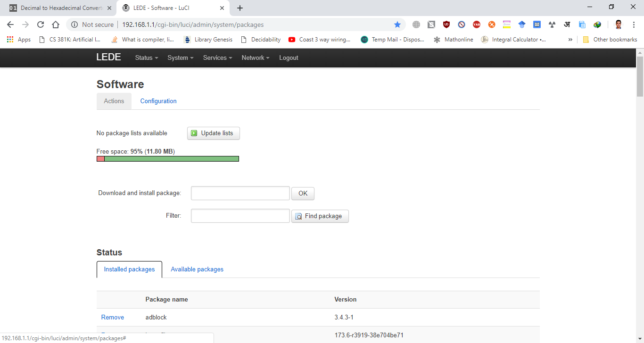The image size is (644, 343).
Task: Click version 173.6-r3919-38e704be71 cell
Action: [369, 335]
